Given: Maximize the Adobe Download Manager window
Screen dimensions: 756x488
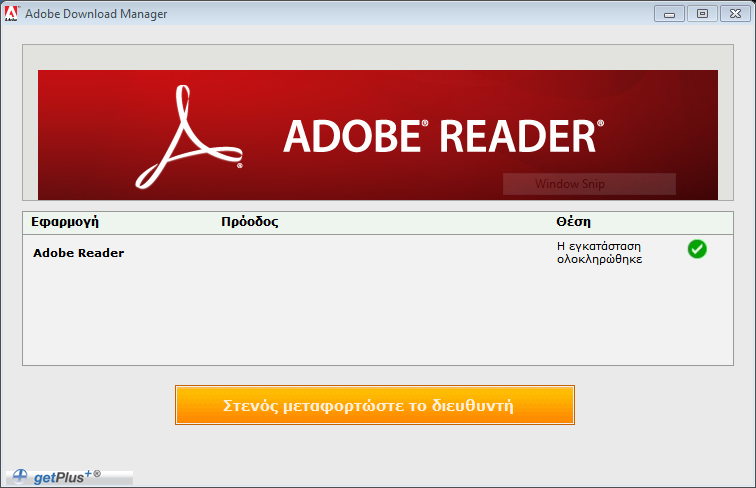Looking at the screenshot, I should (x=702, y=14).
